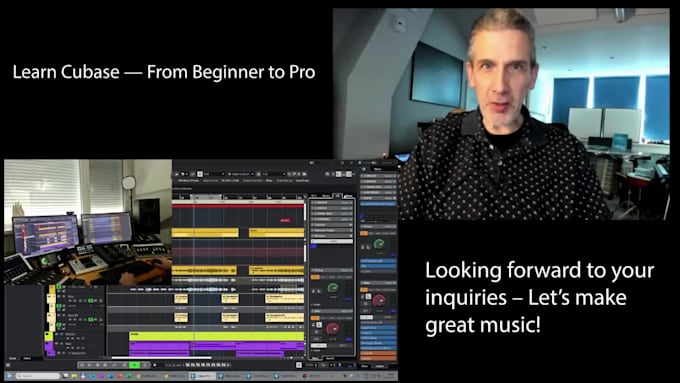Open the Task View icon beside the search box
This screenshot has height=383, width=680.
66,376
